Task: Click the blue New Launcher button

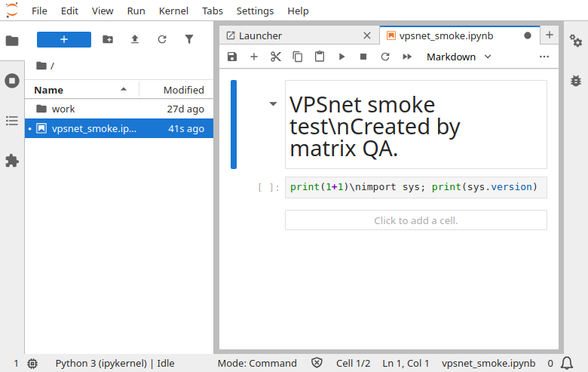Action: 64,39
